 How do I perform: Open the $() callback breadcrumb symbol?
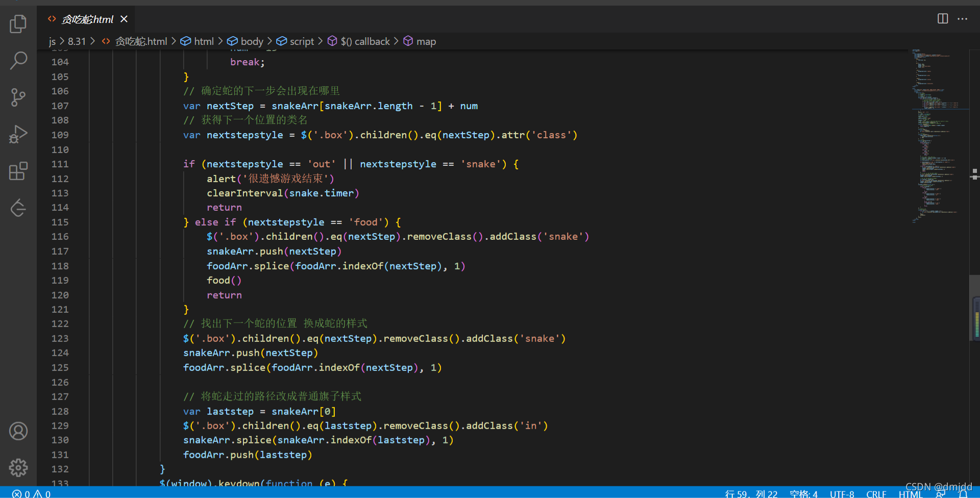[x=359, y=41]
